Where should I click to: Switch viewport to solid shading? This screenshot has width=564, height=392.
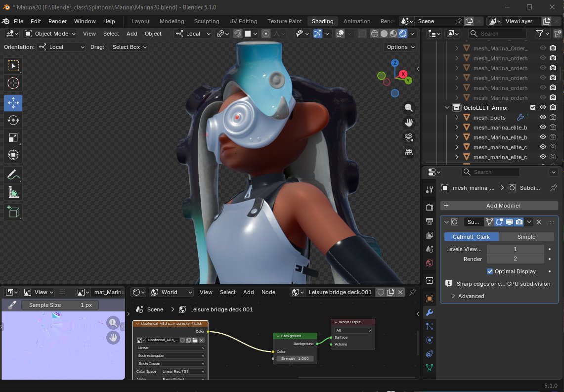point(384,34)
